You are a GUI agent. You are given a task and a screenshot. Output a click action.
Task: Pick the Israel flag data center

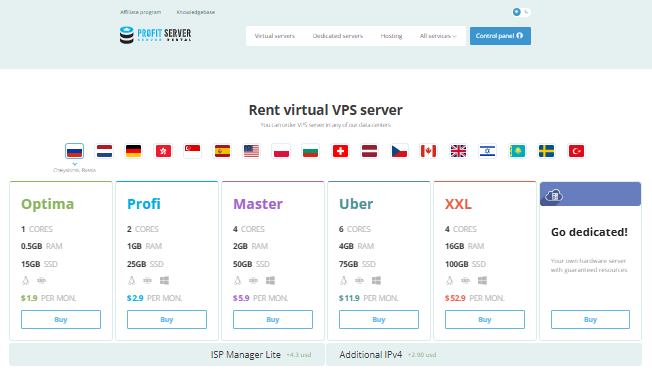coord(488,151)
